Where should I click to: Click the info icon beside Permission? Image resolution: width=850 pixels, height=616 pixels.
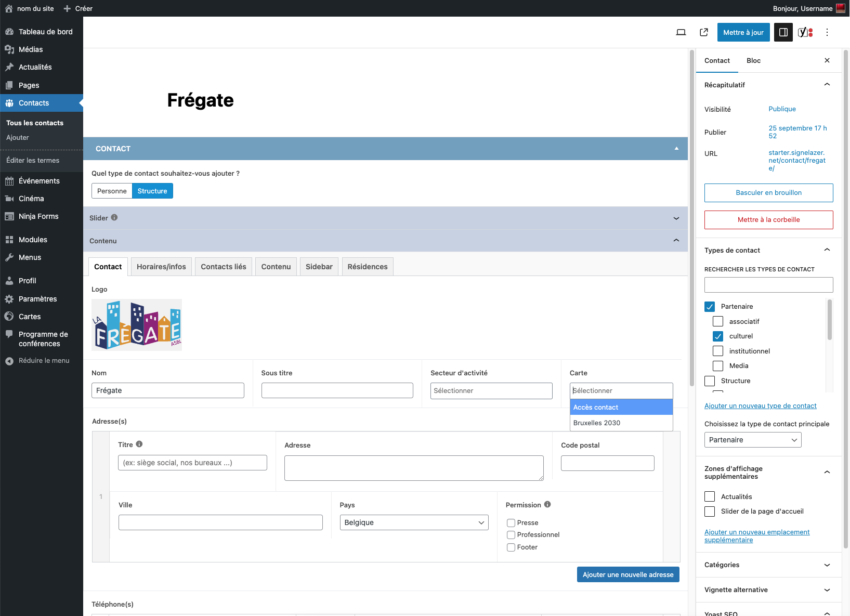click(547, 505)
